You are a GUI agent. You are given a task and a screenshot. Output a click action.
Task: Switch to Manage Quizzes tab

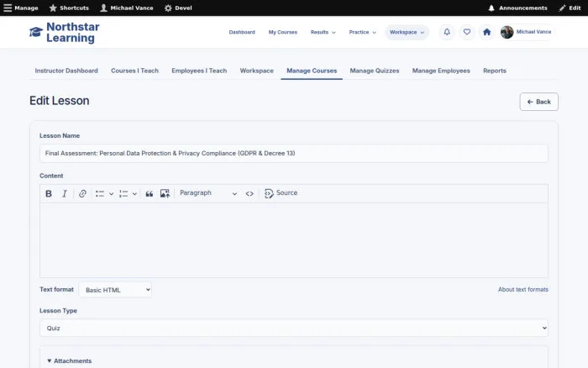pyautogui.click(x=375, y=71)
